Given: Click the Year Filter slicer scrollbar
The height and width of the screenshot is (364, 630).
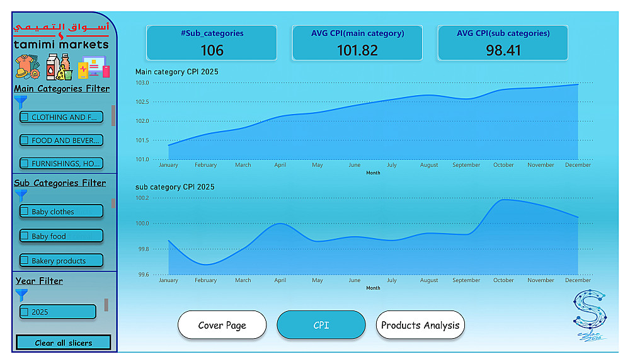Looking at the screenshot, I should coord(106,305).
